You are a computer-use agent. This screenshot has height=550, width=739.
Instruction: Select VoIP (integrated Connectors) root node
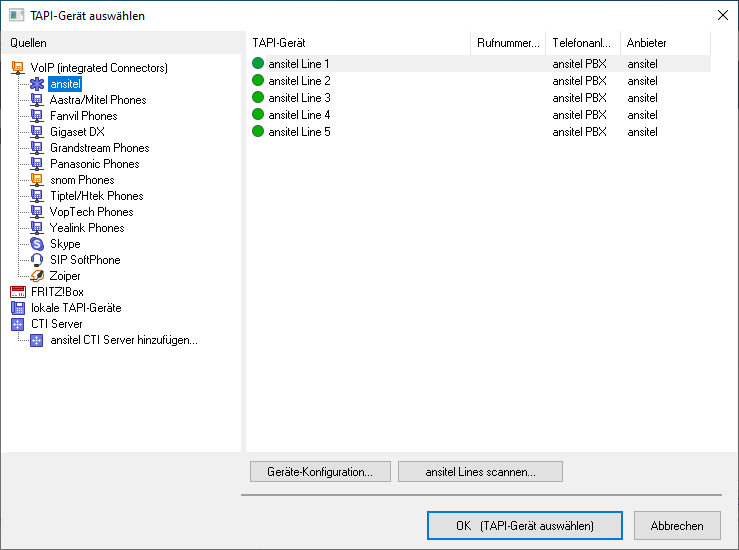[x=99, y=68]
